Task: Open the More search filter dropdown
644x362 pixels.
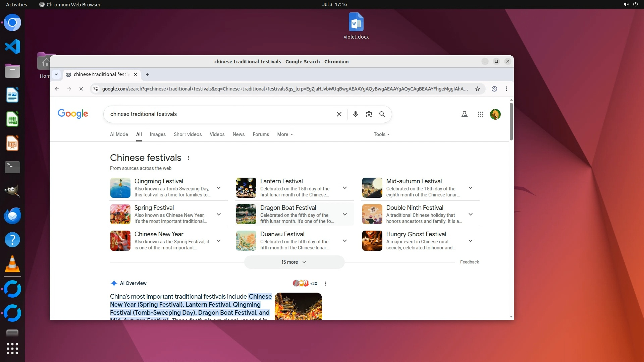Action: point(285,134)
